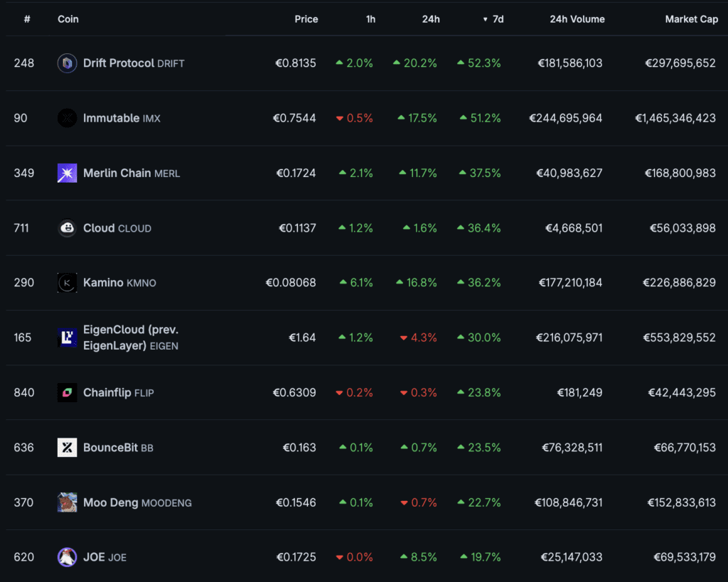The image size is (728, 582).
Task: Click Kamino 24h change 16.8%
Action: (x=416, y=283)
